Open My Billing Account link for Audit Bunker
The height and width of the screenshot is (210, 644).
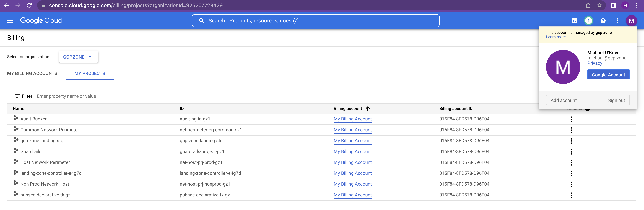pos(352,119)
